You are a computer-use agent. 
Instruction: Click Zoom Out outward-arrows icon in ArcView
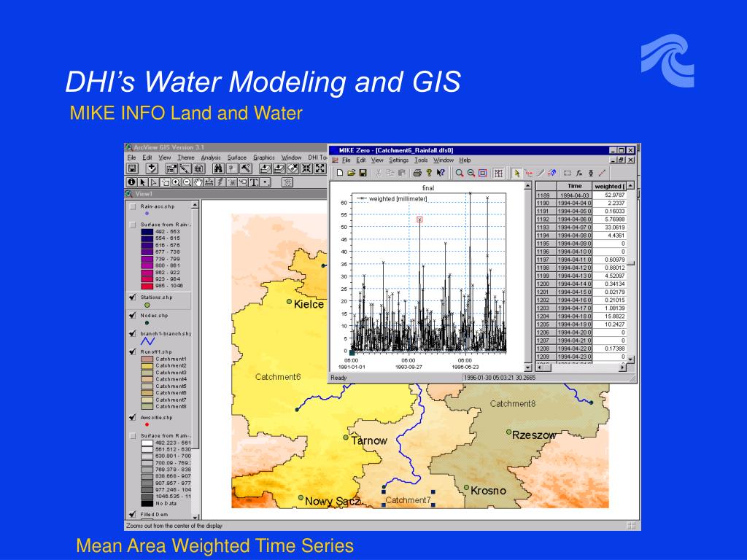[321, 168]
